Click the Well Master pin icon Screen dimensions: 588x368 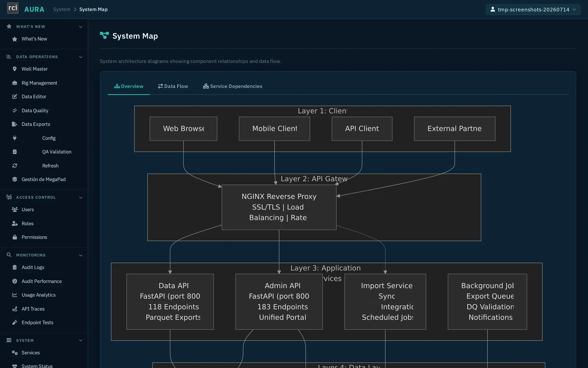15,69
